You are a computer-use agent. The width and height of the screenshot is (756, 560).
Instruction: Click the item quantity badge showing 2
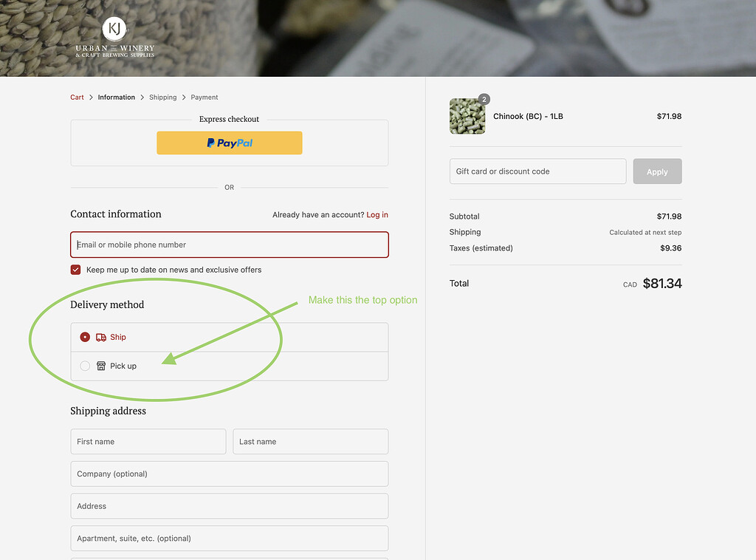484,99
